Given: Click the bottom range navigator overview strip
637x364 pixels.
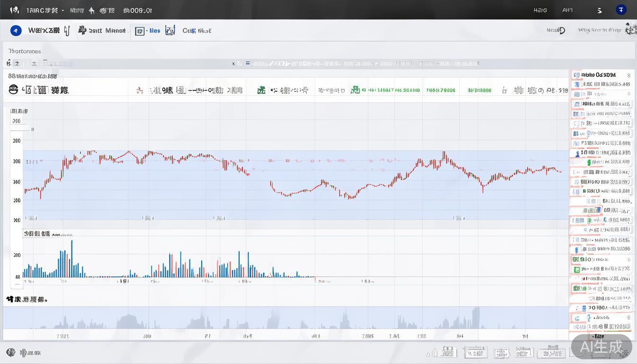Looking at the screenshot, I should point(285,318).
